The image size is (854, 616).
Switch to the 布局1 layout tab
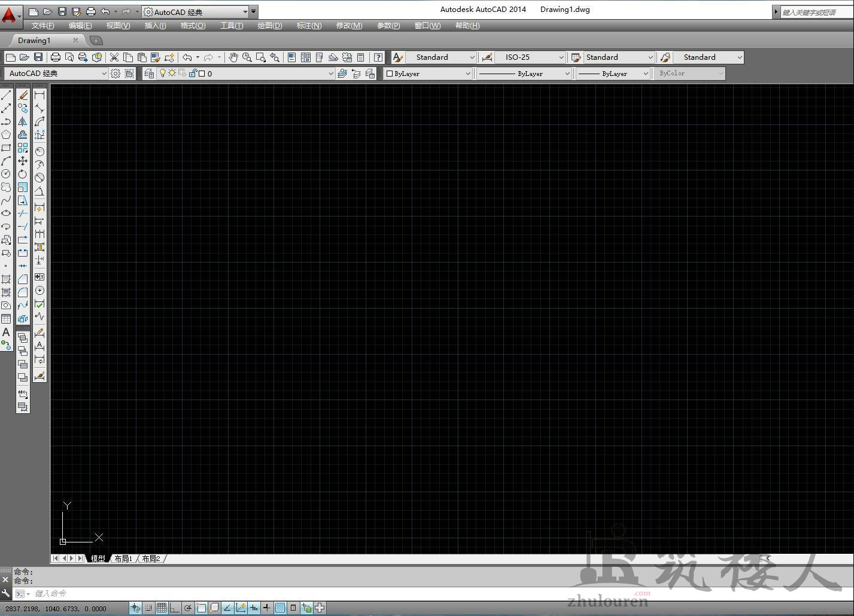(123, 559)
